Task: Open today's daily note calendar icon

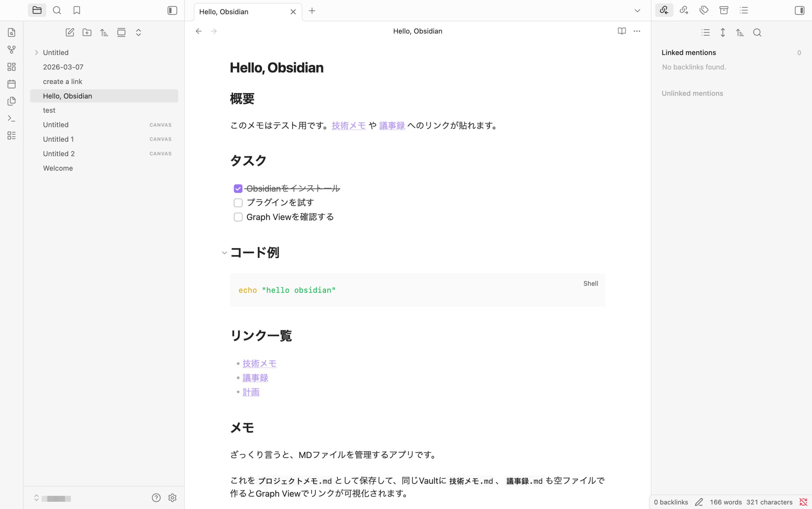Action: (11, 84)
